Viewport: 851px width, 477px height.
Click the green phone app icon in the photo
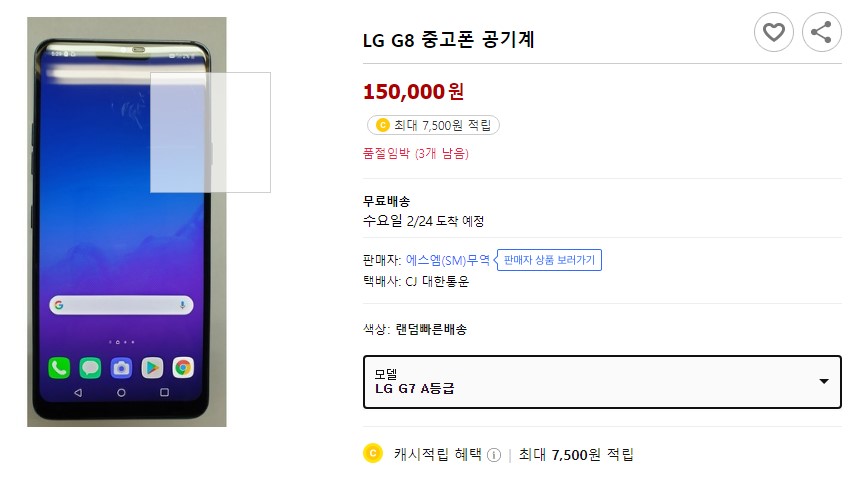click(x=59, y=367)
